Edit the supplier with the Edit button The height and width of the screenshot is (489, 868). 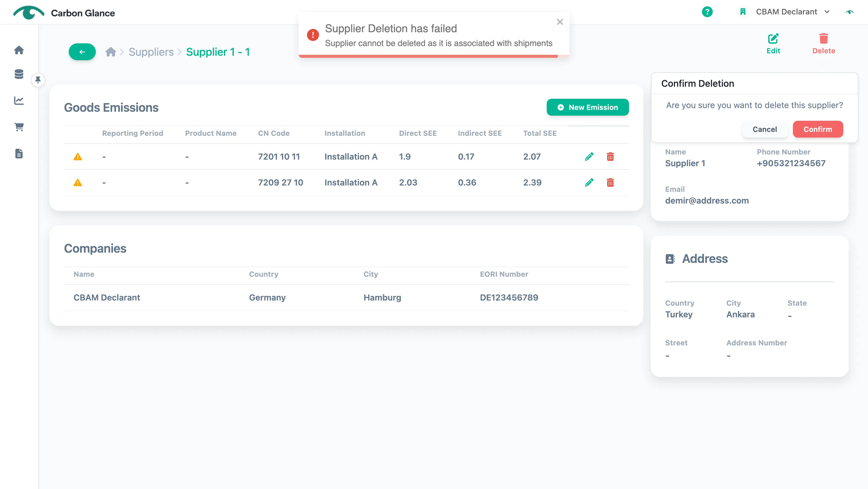773,44
